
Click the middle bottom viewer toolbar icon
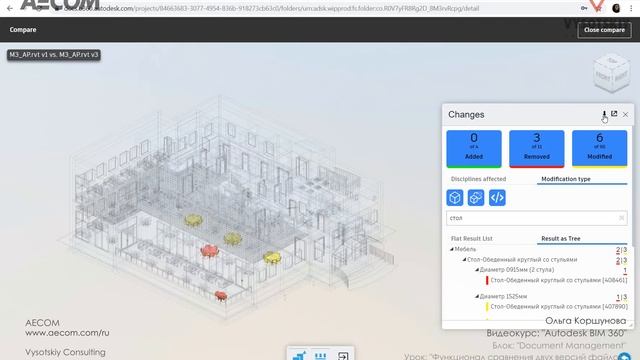click(321, 356)
